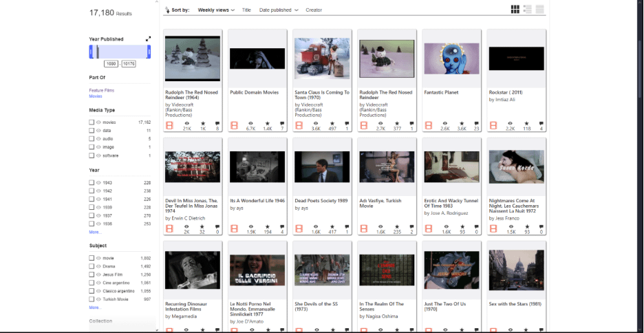Click reviews icon on Adi Vasfiye card
The height and width of the screenshot is (333, 644).
coord(411,226)
